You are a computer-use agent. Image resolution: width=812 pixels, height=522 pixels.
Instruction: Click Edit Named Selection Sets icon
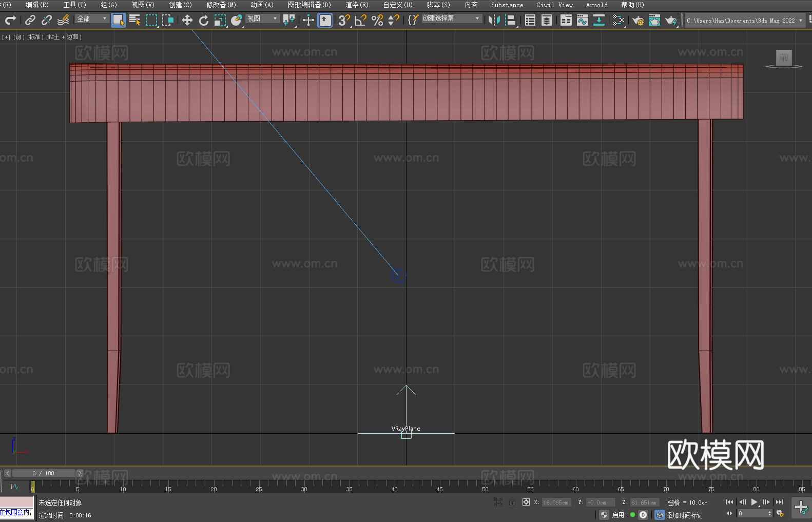[413, 20]
